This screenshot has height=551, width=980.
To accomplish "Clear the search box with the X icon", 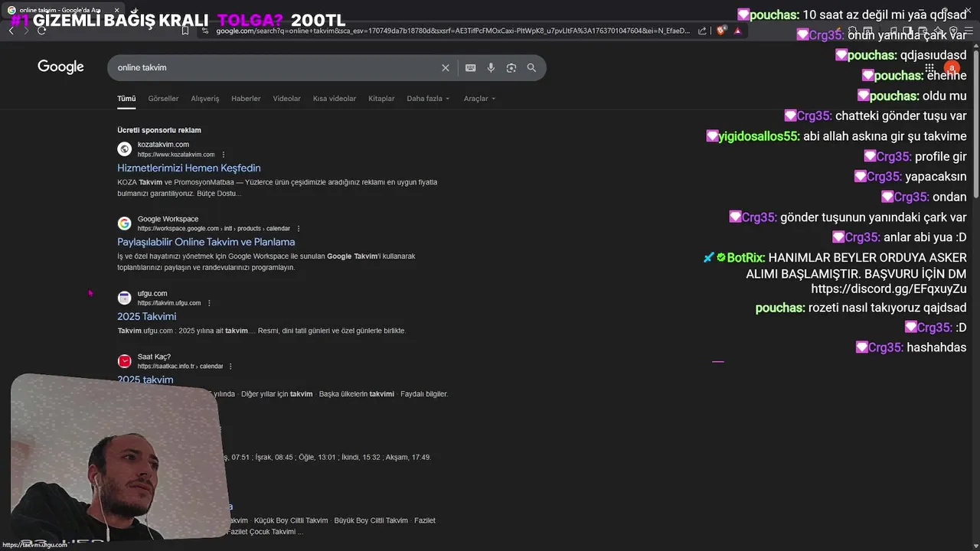I will tap(446, 67).
